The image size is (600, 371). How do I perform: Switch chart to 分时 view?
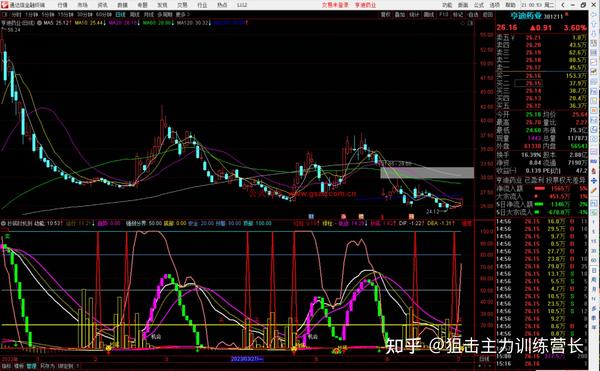(x=16, y=15)
